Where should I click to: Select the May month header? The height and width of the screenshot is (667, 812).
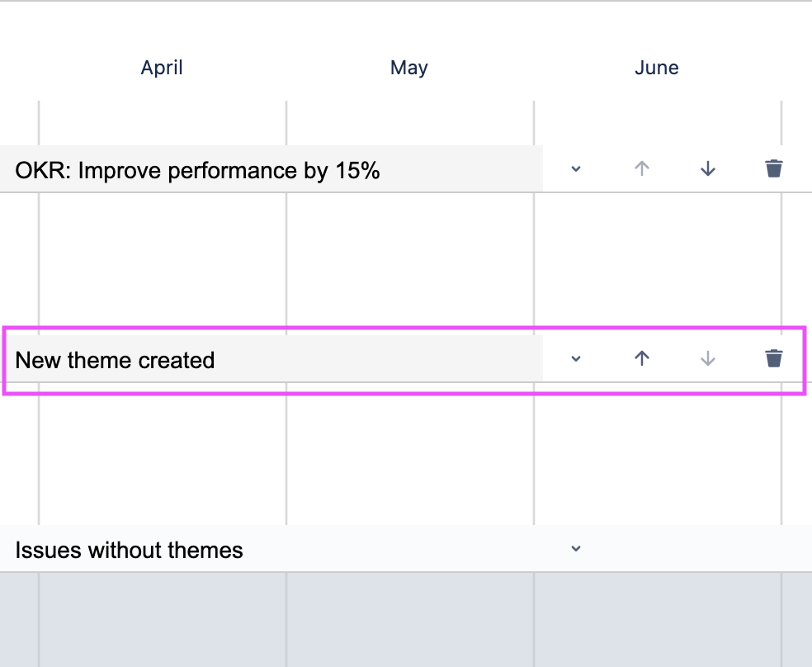point(409,68)
